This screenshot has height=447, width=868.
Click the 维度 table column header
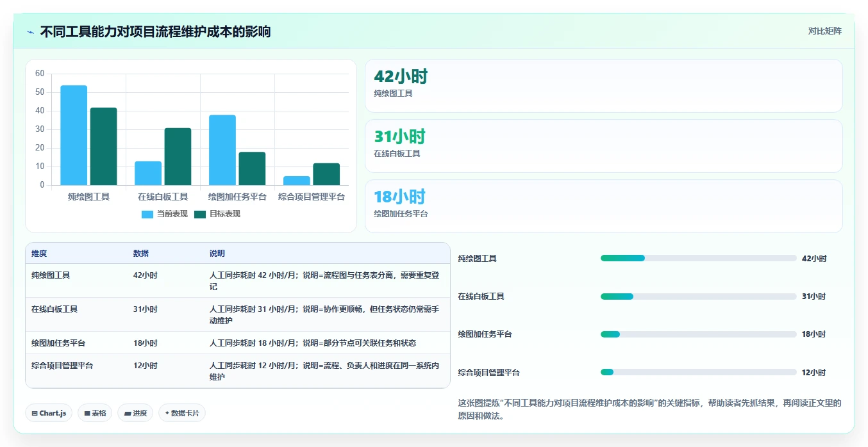pos(39,254)
